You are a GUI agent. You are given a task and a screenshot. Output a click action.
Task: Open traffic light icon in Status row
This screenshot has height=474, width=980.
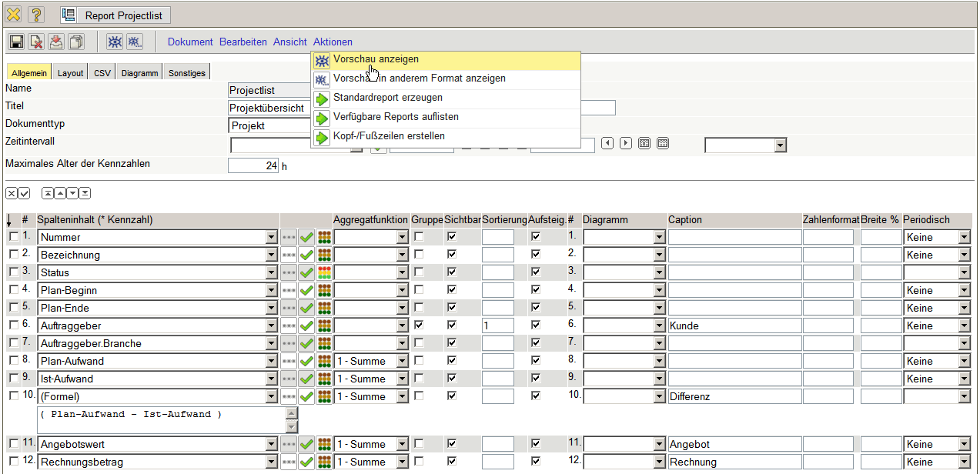tap(324, 272)
